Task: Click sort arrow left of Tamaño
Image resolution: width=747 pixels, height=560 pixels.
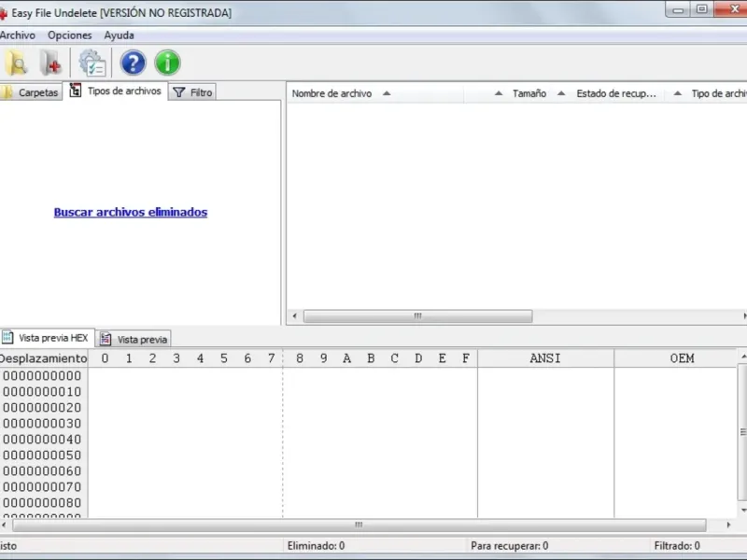Action: tap(499, 93)
